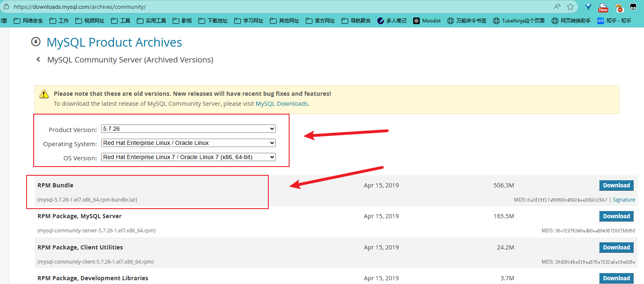
Task: Download RPM Package, Client Utilities
Action: tap(617, 247)
